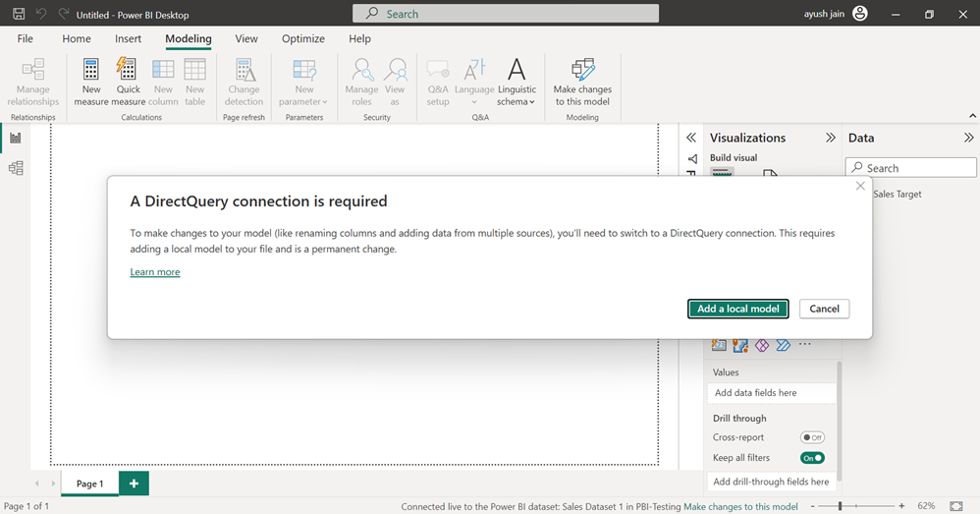980x514 pixels.
Task: Create a New measure
Action: (91, 83)
